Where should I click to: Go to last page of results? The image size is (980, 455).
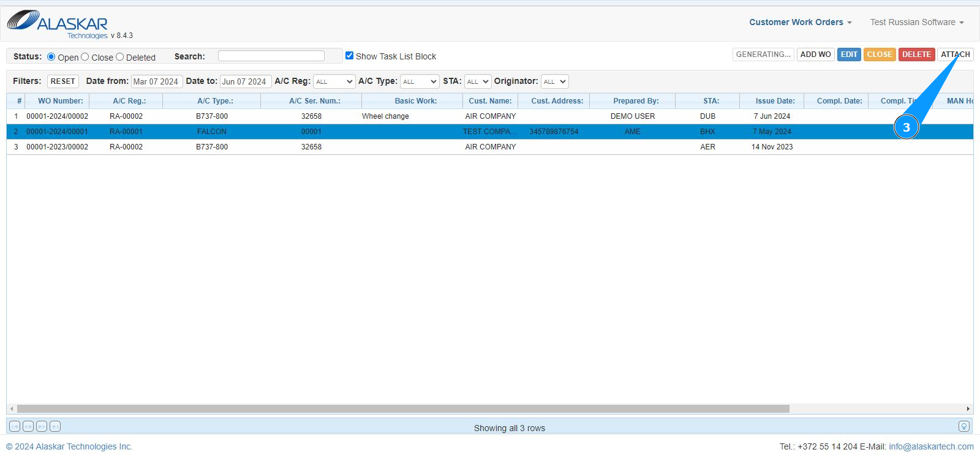55,426
